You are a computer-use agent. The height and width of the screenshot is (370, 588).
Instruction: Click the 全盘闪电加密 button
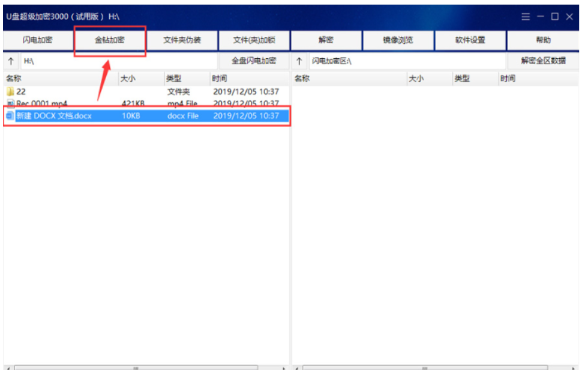pyautogui.click(x=254, y=61)
